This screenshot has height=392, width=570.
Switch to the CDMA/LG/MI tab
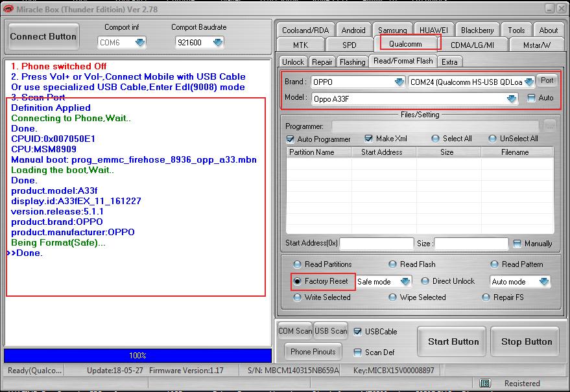472,45
